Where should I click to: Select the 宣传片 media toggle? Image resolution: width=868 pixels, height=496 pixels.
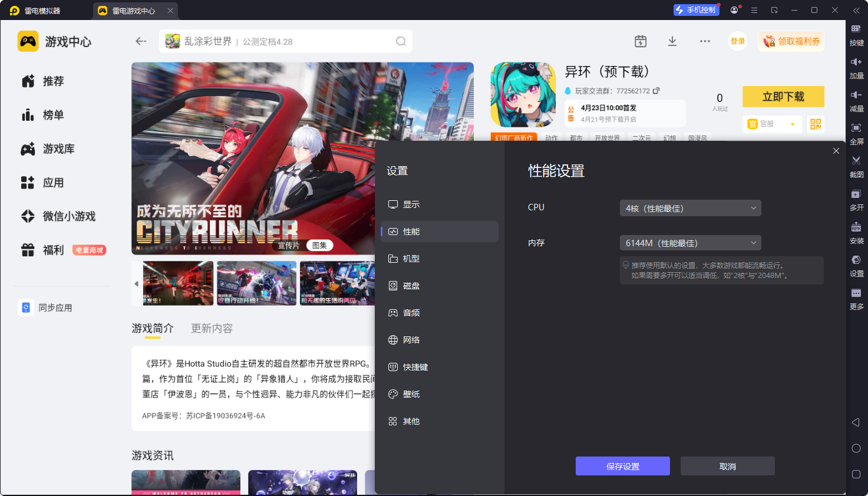[x=289, y=245]
